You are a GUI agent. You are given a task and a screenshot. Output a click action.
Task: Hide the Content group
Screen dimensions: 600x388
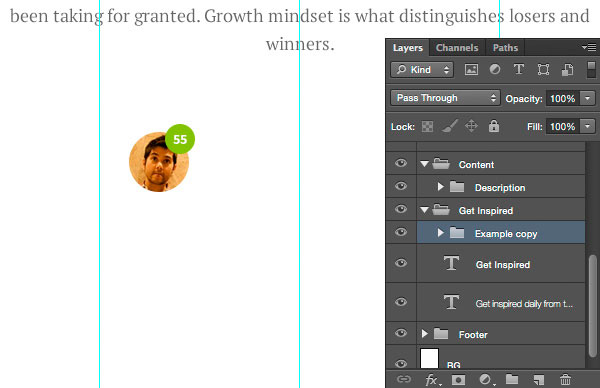click(401, 163)
